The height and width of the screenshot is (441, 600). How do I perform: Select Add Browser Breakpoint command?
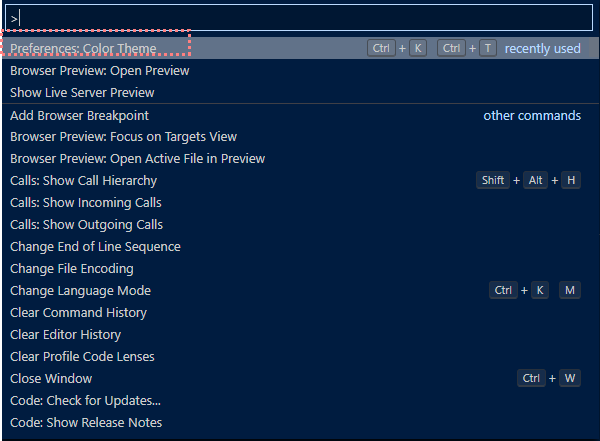[300, 115]
